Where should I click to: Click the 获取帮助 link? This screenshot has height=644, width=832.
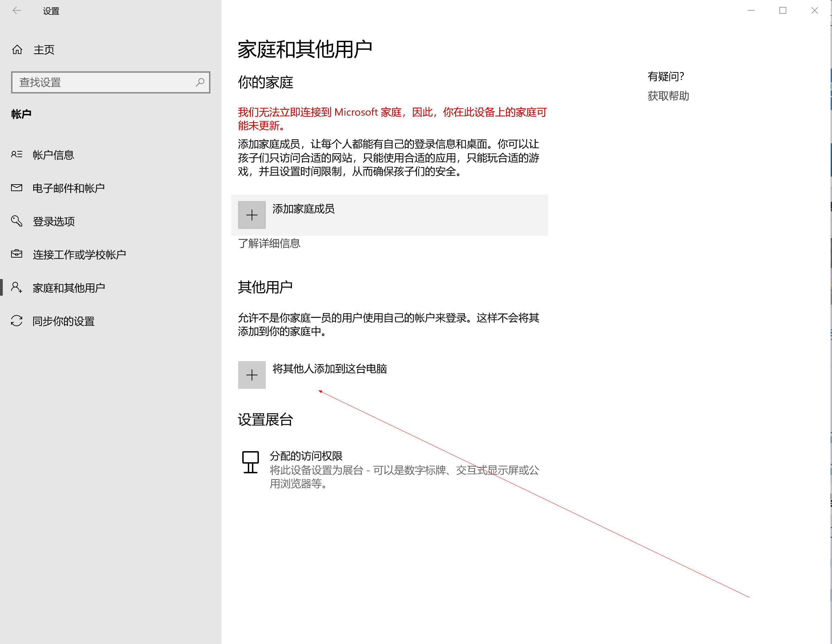click(x=668, y=96)
